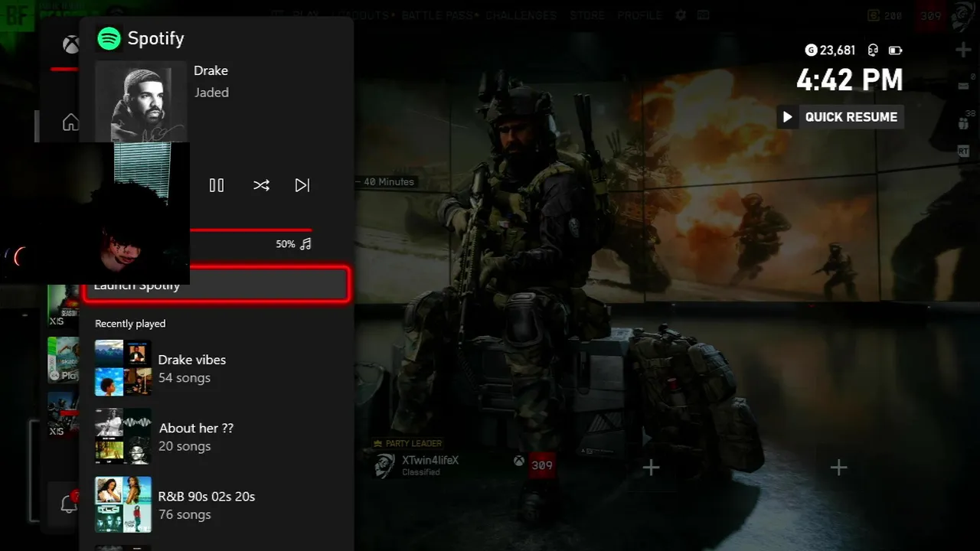Click the Drake artist name text
This screenshot has height=551, width=980.
(x=211, y=70)
